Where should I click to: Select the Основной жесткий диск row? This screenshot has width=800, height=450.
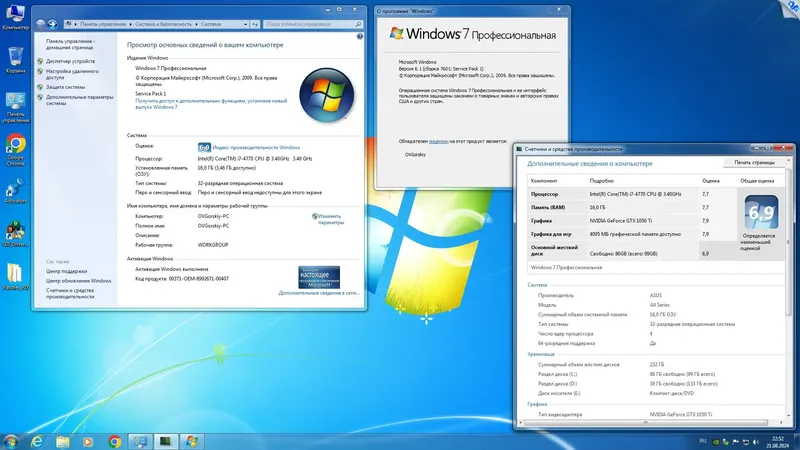click(632, 251)
